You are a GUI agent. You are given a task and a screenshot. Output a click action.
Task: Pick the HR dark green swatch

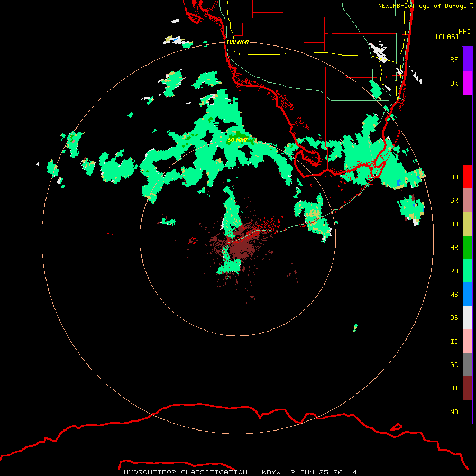point(467,248)
